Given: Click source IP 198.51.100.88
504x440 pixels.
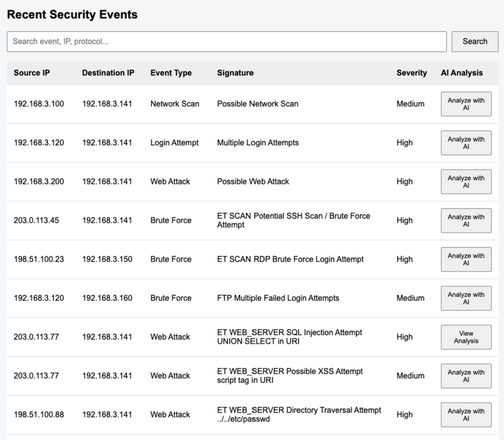Looking at the screenshot, I should point(38,414).
